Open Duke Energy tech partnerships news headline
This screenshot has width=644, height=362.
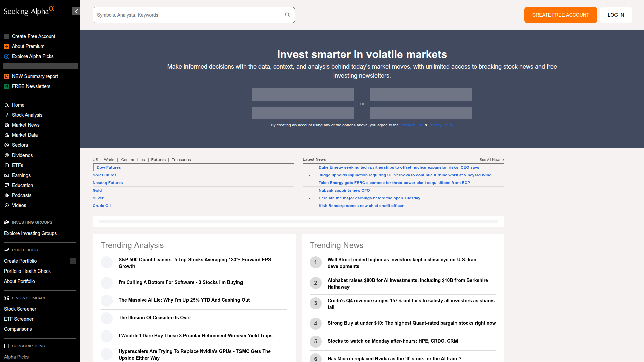[x=399, y=167]
